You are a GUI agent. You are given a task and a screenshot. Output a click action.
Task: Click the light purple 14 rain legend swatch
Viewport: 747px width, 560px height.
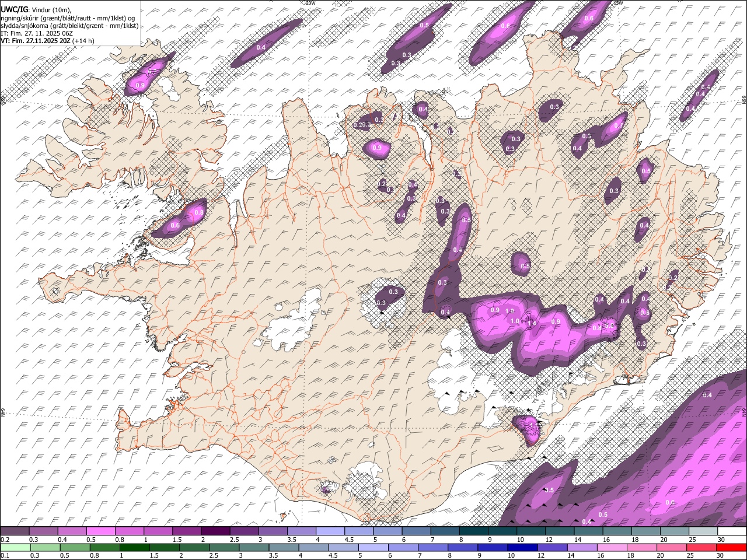click(x=582, y=548)
